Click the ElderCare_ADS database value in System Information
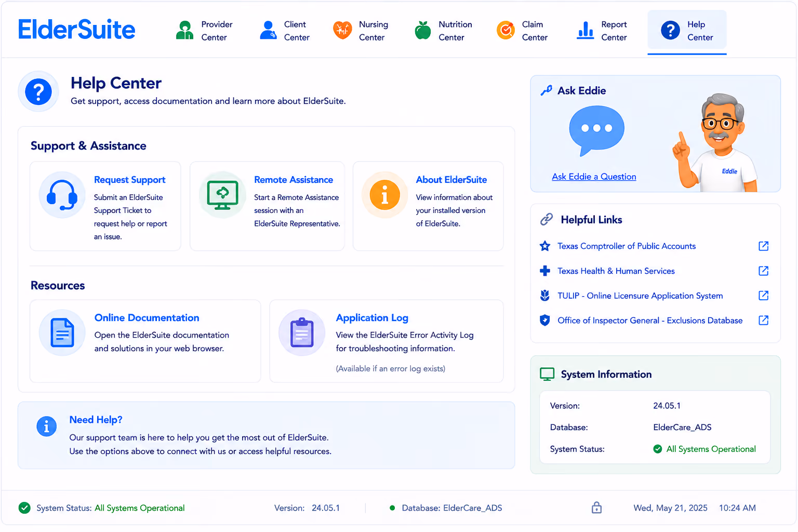Image resolution: width=798 pixels, height=532 pixels. coord(682,427)
